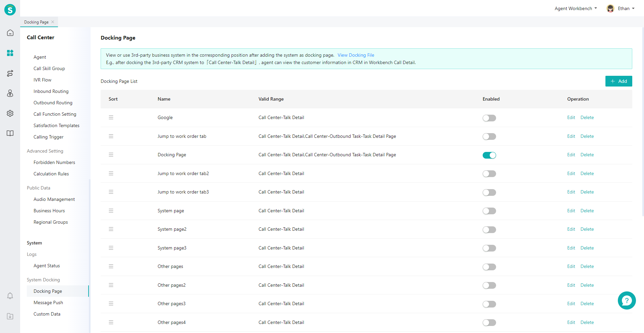Open the routing flow icon in the left rail

click(x=10, y=73)
